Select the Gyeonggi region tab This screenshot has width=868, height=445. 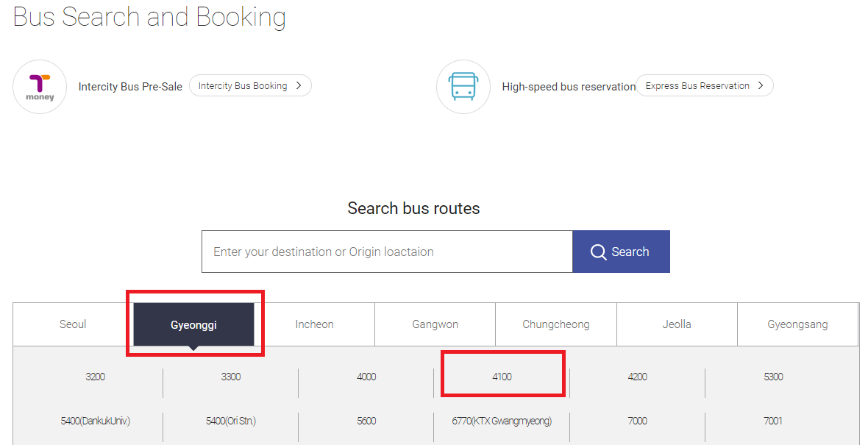point(193,324)
